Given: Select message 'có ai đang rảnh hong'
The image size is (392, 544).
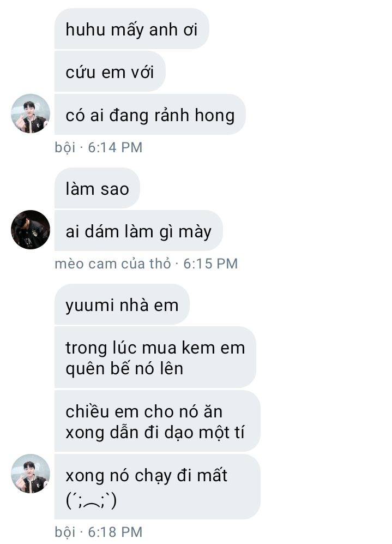Looking at the screenshot, I should [x=150, y=115].
